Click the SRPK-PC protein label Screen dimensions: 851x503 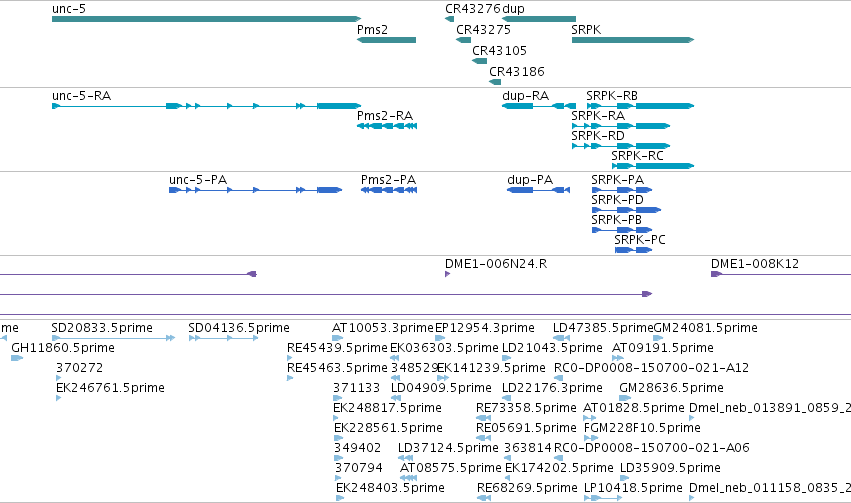click(x=640, y=240)
